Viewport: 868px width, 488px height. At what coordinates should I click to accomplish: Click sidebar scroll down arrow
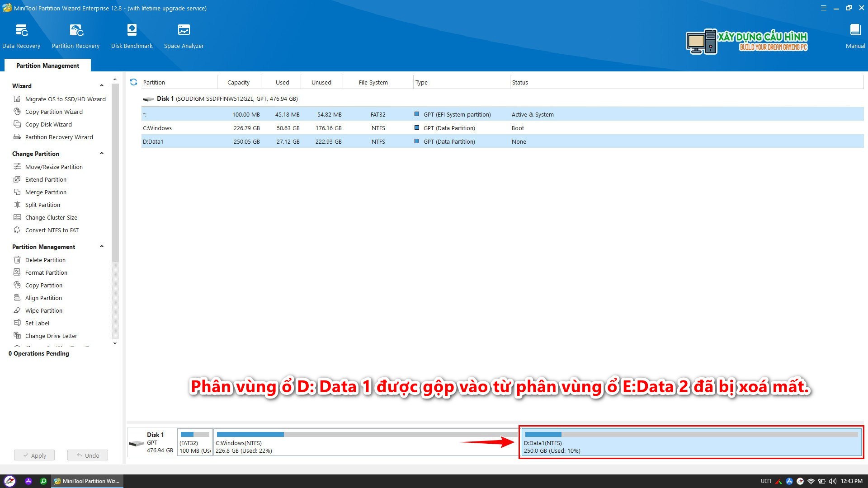[115, 343]
